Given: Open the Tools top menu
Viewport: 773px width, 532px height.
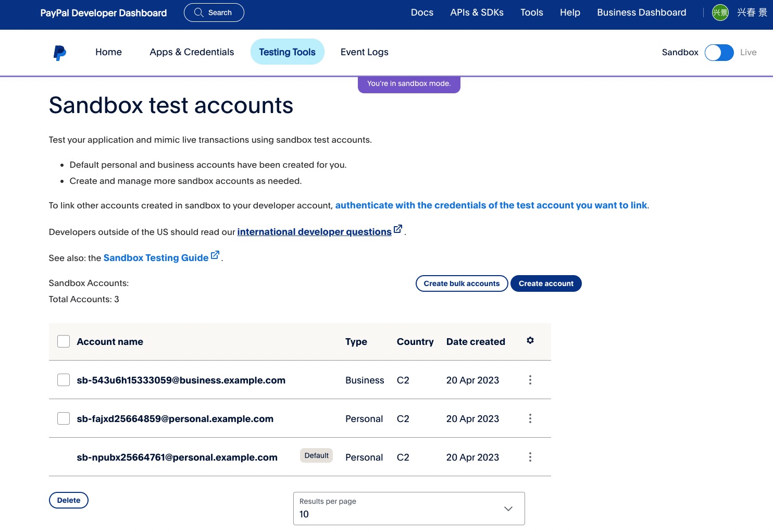Looking at the screenshot, I should pos(532,13).
